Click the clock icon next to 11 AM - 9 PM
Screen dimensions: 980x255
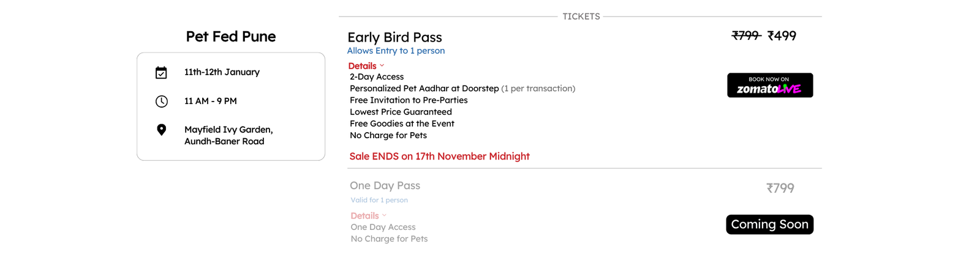coord(161,102)
